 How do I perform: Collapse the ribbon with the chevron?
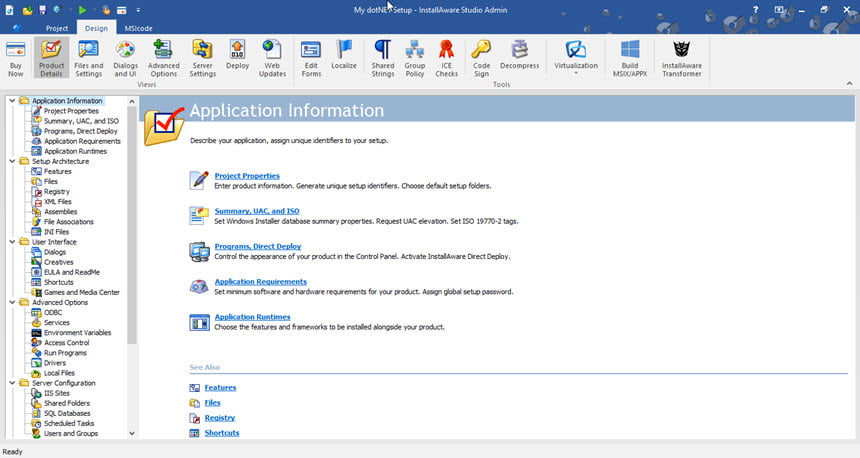point(849,84)
